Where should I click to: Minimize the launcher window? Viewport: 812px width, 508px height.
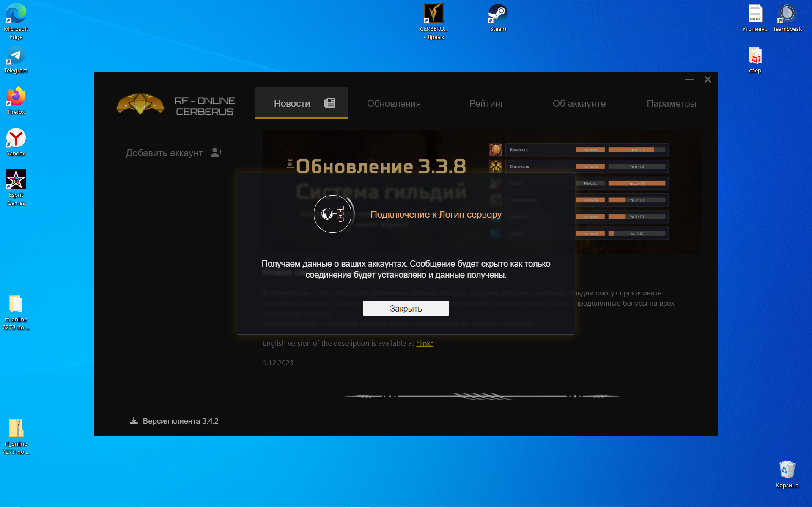click(689, 80)
